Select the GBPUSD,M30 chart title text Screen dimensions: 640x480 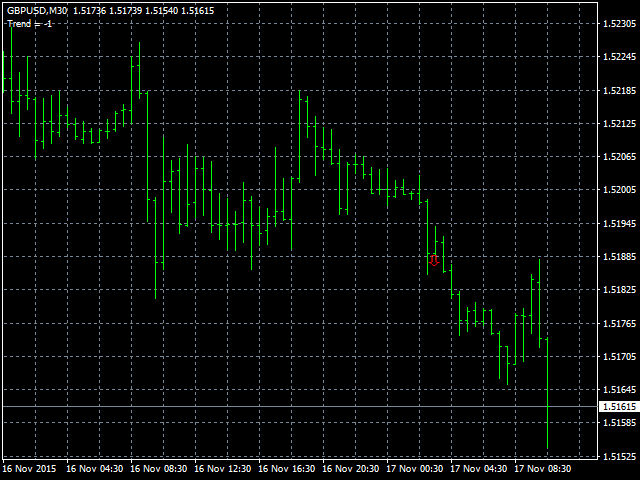pos(37,11)
